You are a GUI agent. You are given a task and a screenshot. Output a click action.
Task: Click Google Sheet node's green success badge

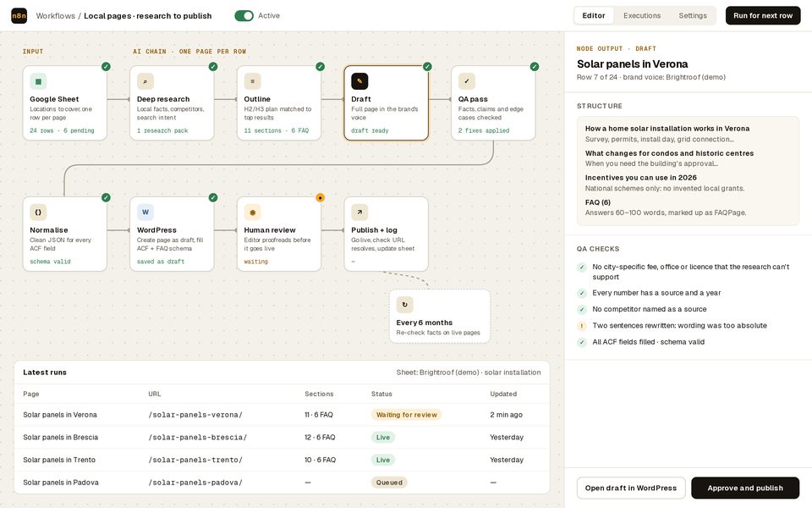click(x=107, y=66)
